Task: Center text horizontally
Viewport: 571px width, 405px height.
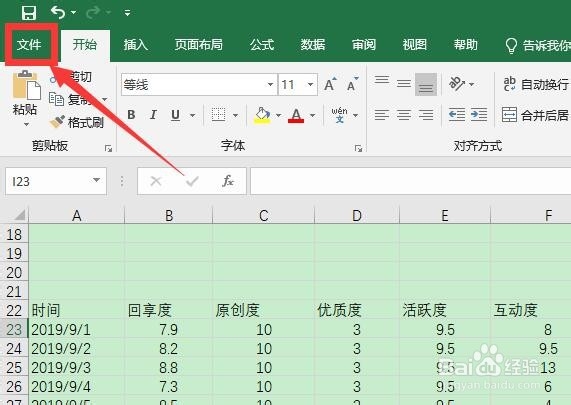Action: (404, 115)
